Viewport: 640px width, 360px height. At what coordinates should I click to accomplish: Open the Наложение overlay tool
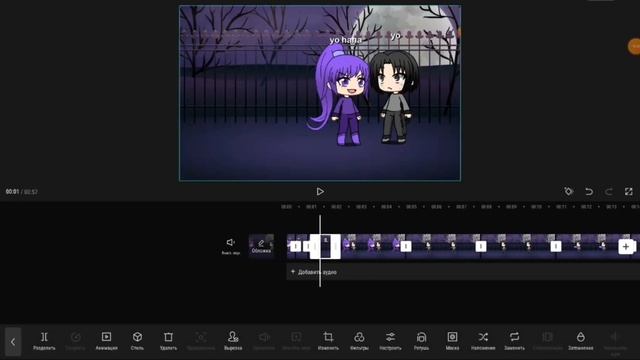(483, 340)
